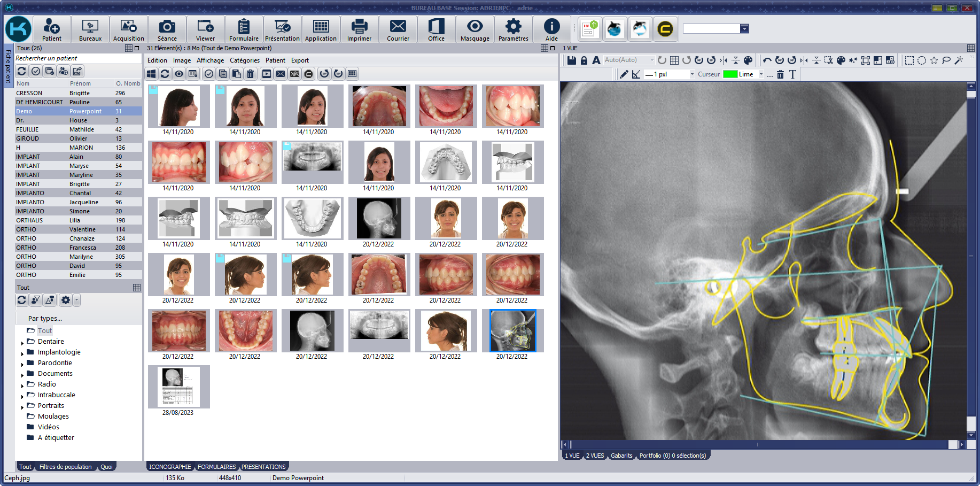
Task: Choose the magic wand selection tool
Action: pos(959,60)
